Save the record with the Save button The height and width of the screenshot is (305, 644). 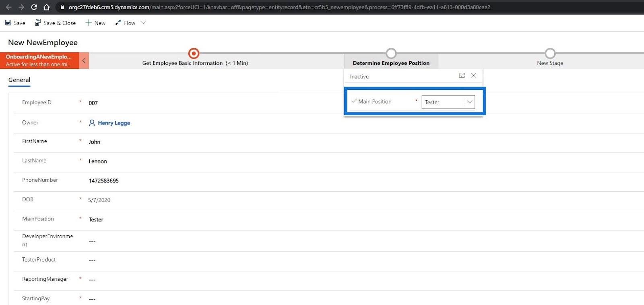15,23
